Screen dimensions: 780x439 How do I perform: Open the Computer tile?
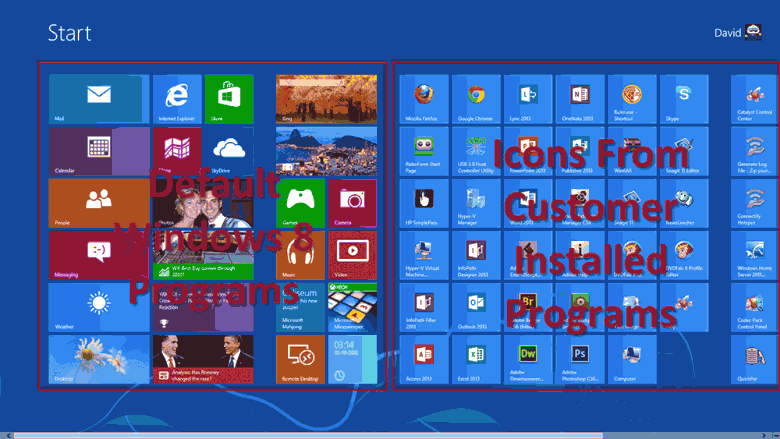[632, 359]
